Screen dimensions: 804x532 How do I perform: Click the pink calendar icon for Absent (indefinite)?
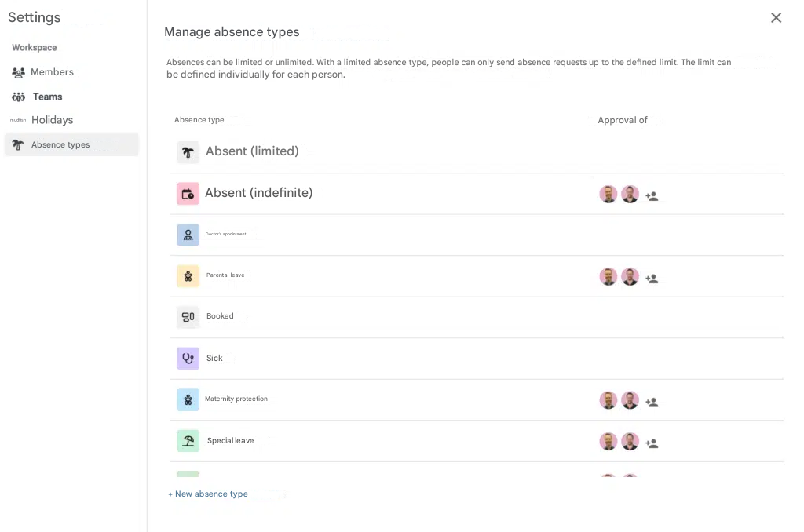coord(188,194)
